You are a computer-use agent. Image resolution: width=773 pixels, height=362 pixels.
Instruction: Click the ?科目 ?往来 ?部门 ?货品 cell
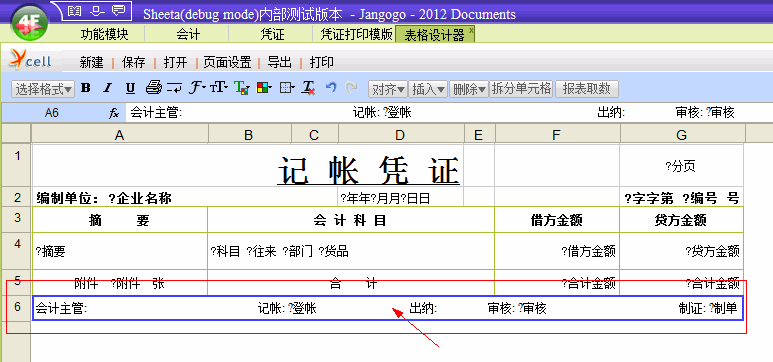[351, 251]
